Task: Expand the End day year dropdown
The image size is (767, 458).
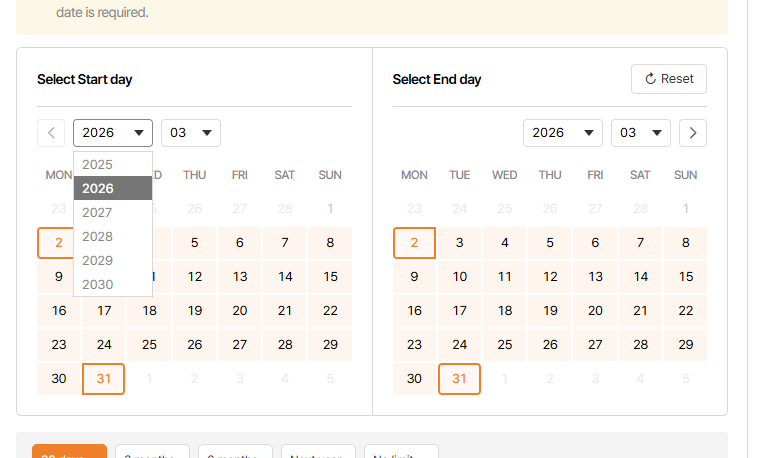Action: [x=562, y=133]
